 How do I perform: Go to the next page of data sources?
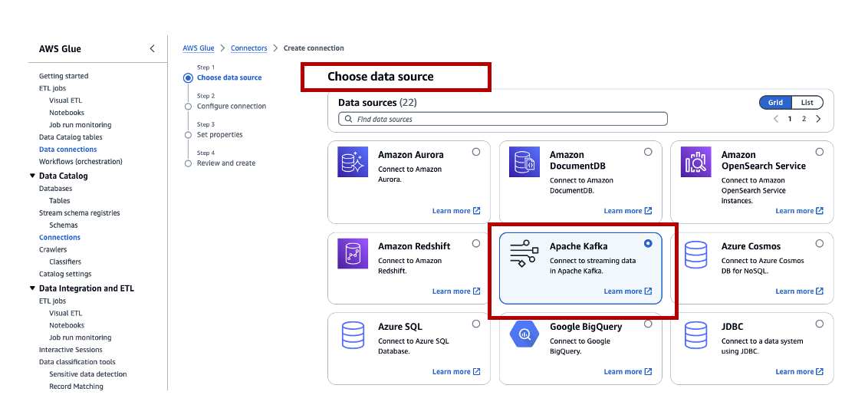tap(818, 118)
